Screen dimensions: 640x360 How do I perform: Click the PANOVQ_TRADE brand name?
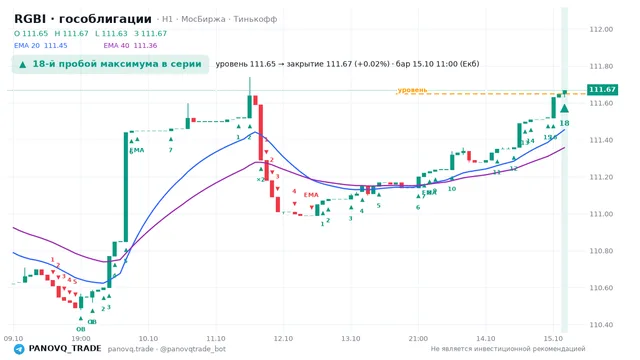[x=65, y=349]
